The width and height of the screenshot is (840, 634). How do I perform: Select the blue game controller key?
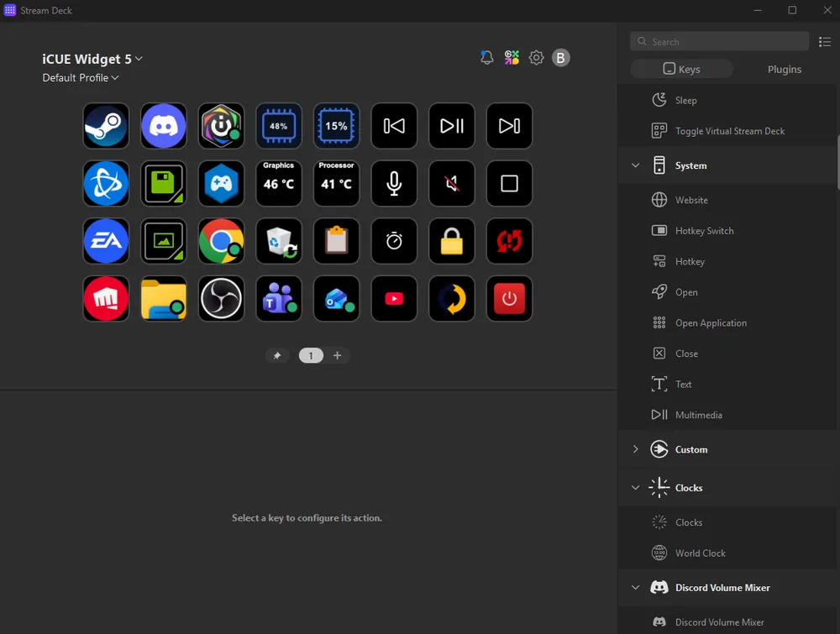coord(221,184)
